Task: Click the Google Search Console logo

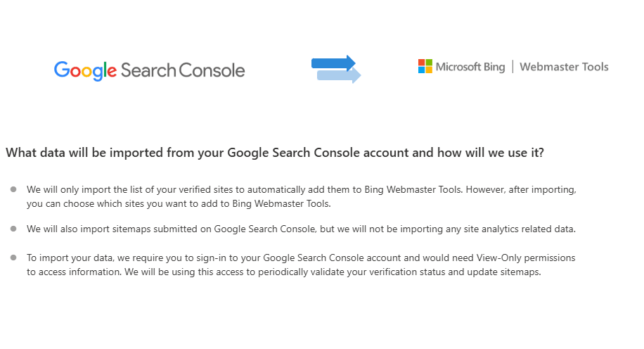Action: pos(150,70)
